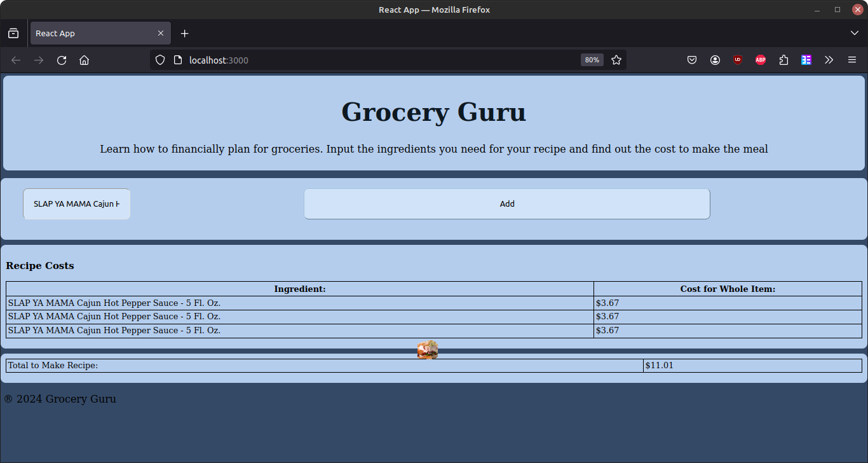
Task: Open the browser home page
Action: (84, 60)
